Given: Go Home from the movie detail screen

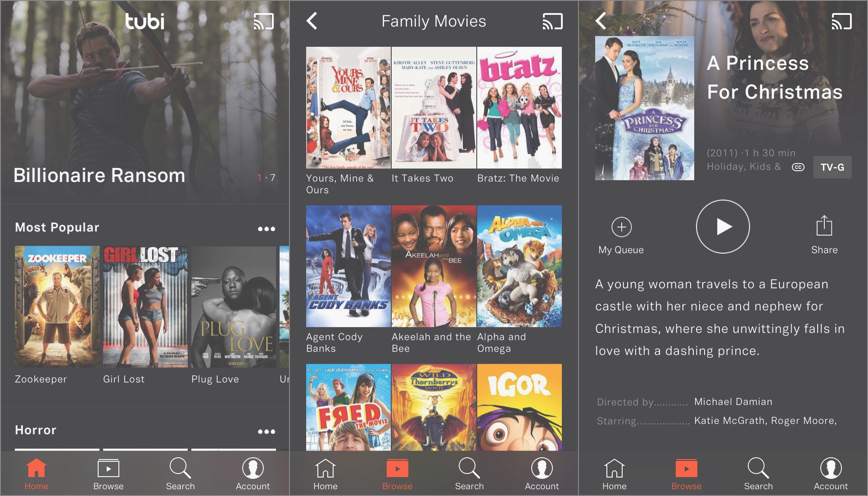Looking at the screenshot, I should point(615,474).
